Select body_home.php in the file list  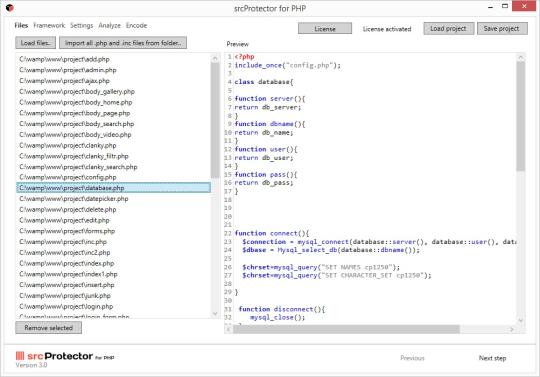click(x=113, y=102)
